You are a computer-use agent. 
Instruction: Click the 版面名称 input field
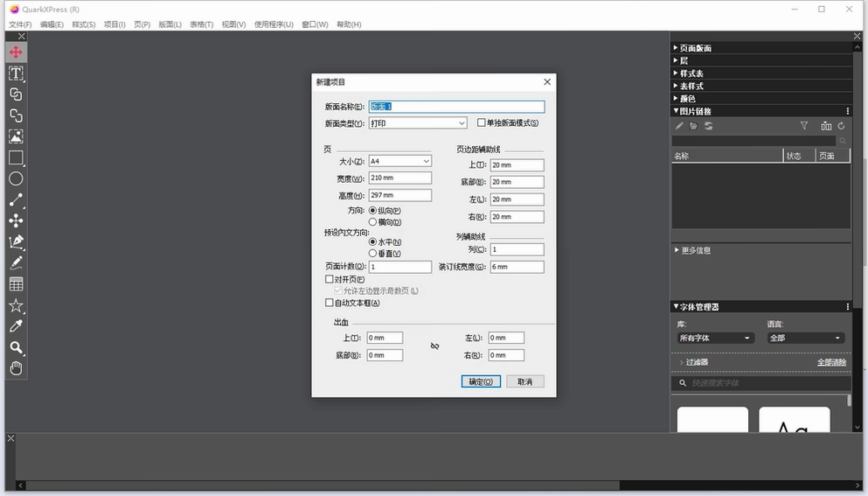point(456,107)
